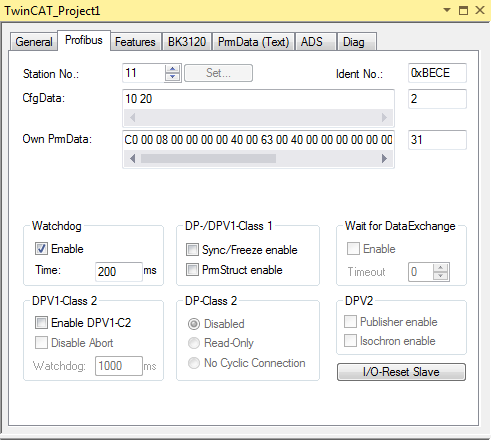Enable the Sync/Freeze enable checkbox
This screenshot has width=491, height=440.
pos(192,250)
